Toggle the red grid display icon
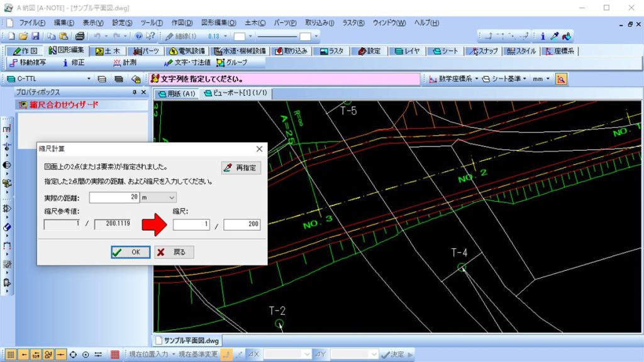This screenshot has height=362, width=644. pyautogui.click(x=114, y=354)
